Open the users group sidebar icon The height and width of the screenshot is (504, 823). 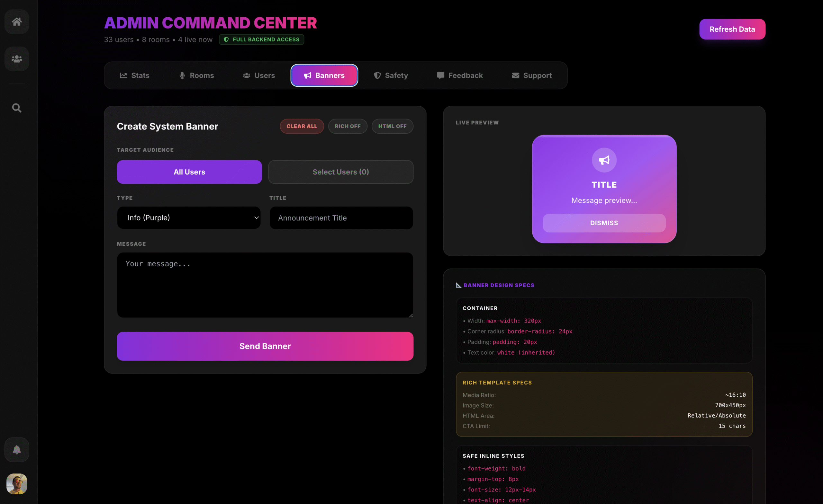pos(17,59)
